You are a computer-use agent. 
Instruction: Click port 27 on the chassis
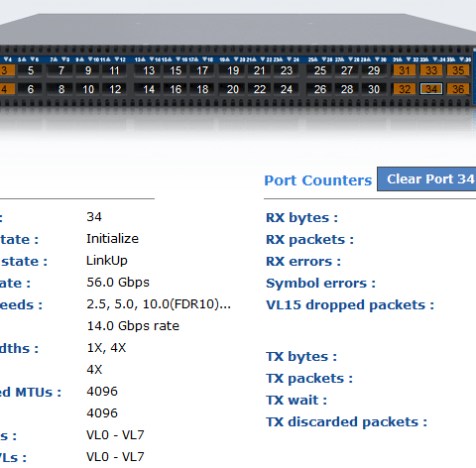click(347, 70)
